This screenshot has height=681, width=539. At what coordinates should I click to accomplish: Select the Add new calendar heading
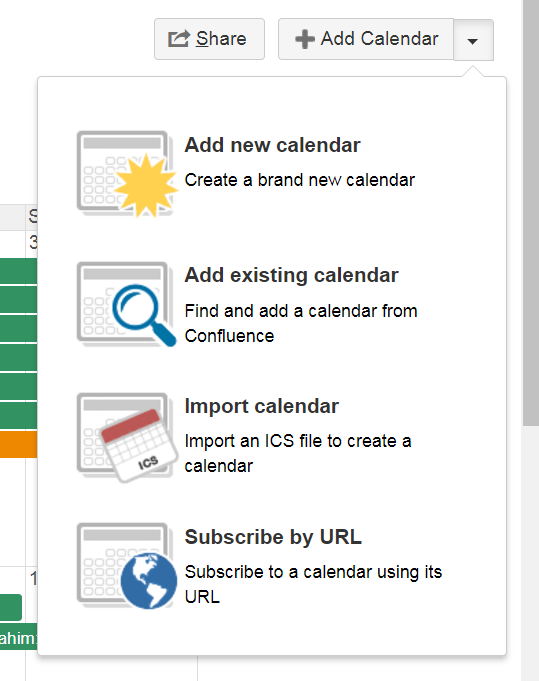pyautogui.click(x=272, y=145)
